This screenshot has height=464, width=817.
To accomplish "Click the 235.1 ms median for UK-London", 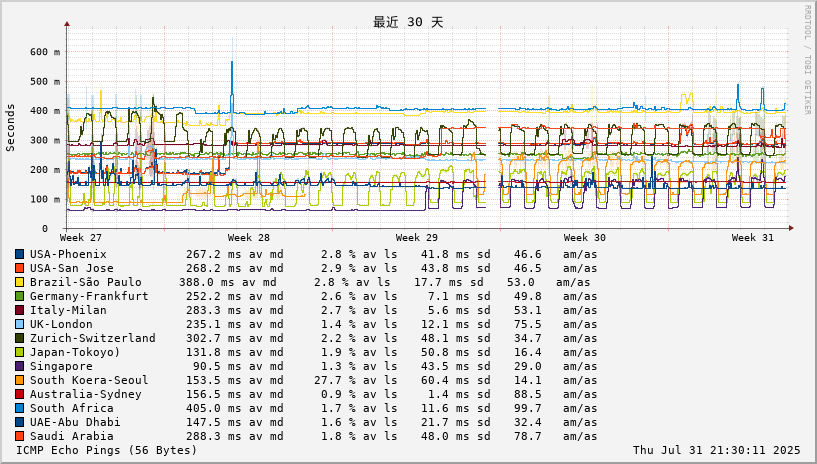I will click(x=214, y=324).
